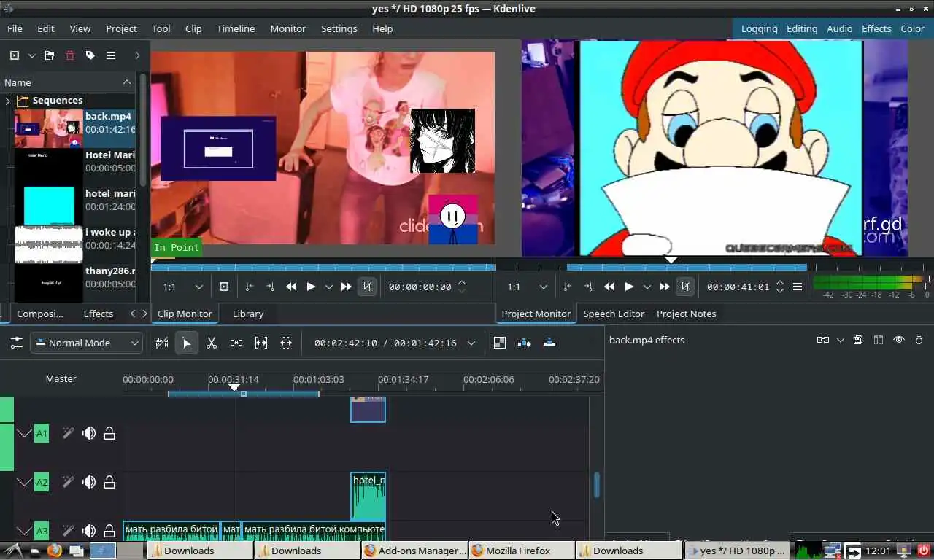Select the Razor (scissors) tool

[x=212, y=343]
